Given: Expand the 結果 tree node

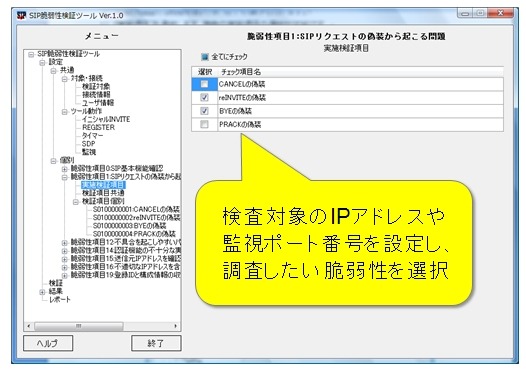Looking at the screenshot, I should [42, 292].
